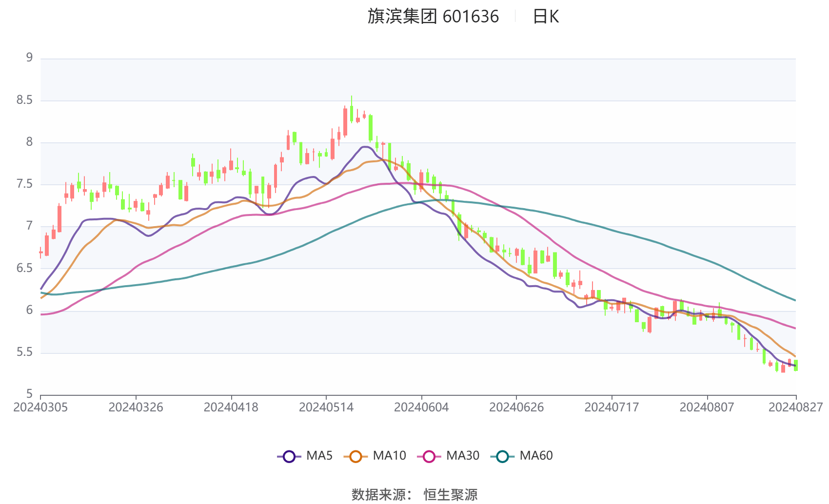Click x-axis date label 20240827
829x504 pixels.
(796, 407)
